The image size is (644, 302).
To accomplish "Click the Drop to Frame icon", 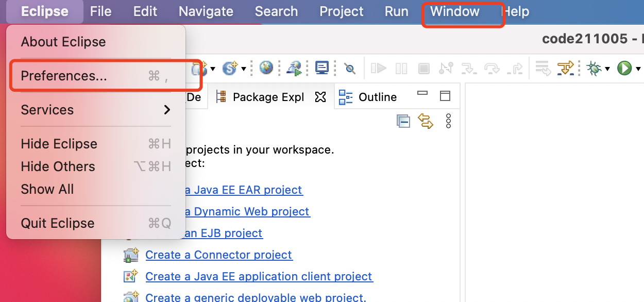I will point(542,68).
